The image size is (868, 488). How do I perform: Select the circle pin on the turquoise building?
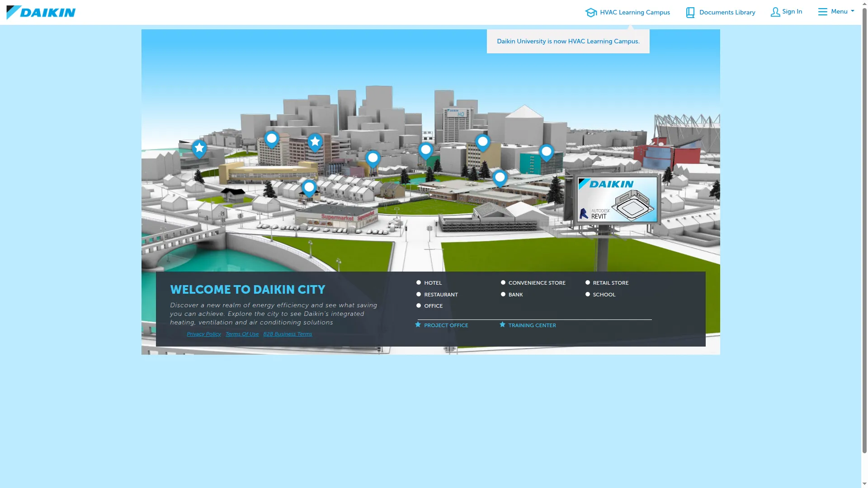547,153
